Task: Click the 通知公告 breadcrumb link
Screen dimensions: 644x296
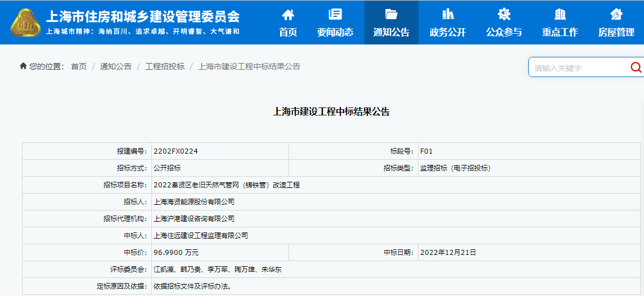Action: 115,66
